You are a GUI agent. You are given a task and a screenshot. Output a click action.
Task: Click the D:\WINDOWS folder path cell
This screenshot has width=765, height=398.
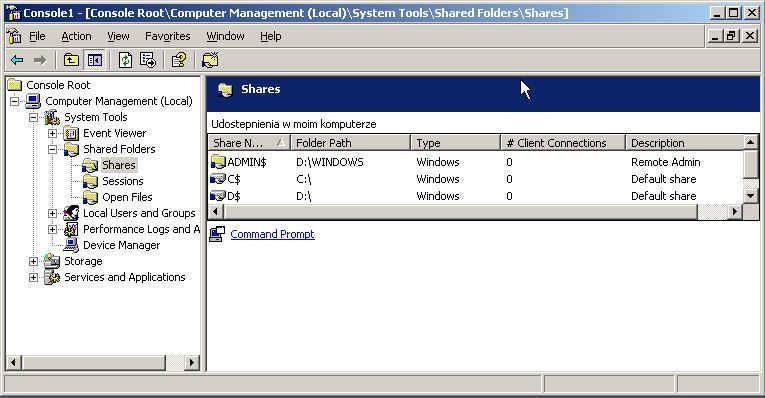(x=330, y=162)
